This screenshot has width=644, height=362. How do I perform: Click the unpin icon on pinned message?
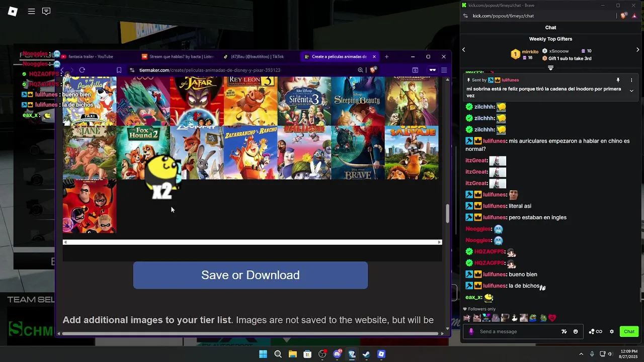(618, 80)
